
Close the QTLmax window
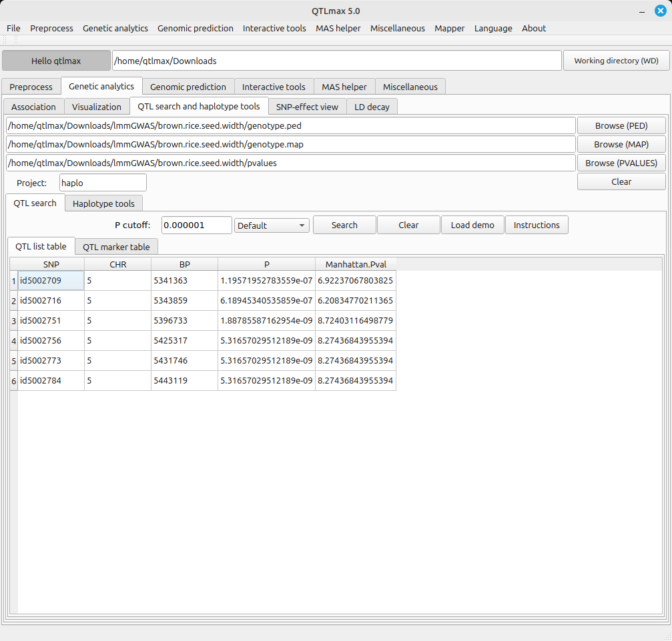click(x=660, y=11)
